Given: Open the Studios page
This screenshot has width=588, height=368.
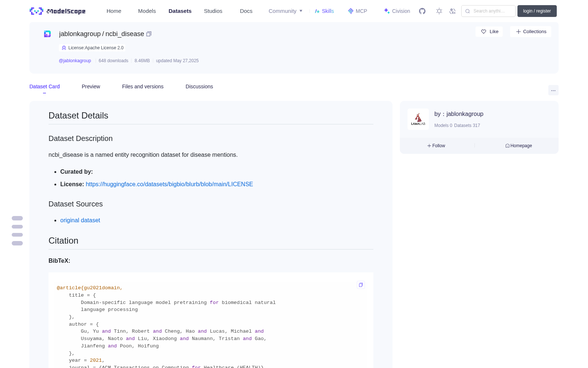Looking at the screenshot, I should tap(213, 11).
